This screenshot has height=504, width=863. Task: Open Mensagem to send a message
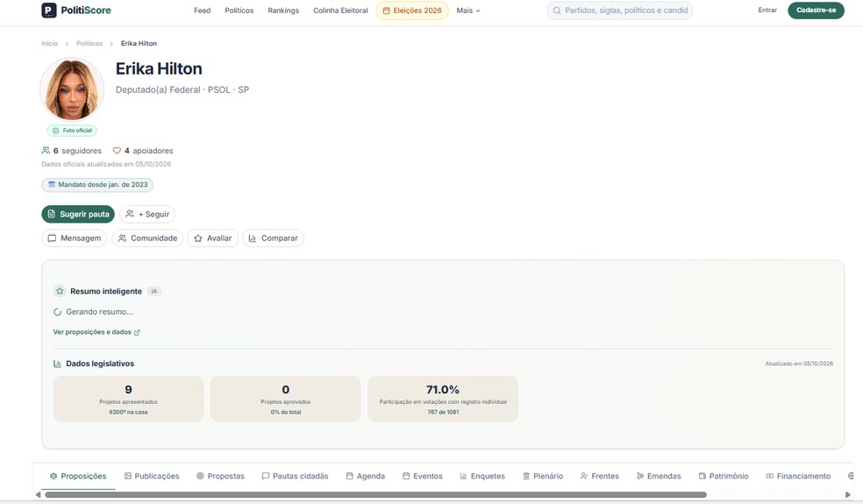click(75, 238)
